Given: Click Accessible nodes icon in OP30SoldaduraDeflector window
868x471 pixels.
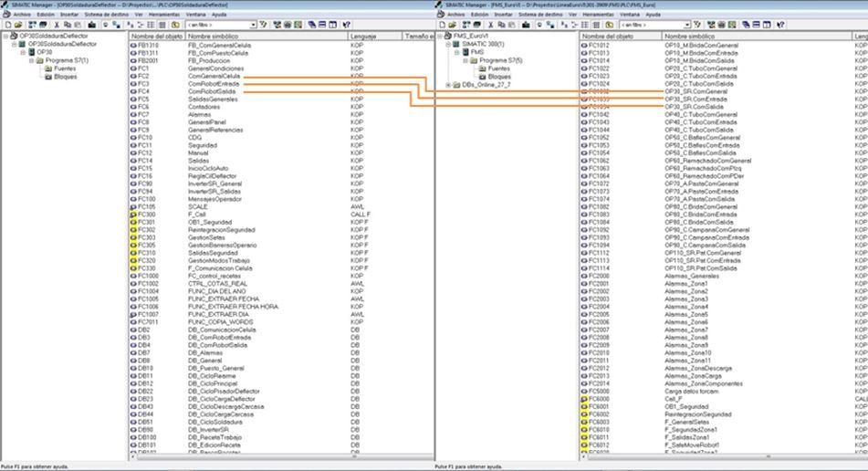Looking at the screenshot, I should click(32, 25).
